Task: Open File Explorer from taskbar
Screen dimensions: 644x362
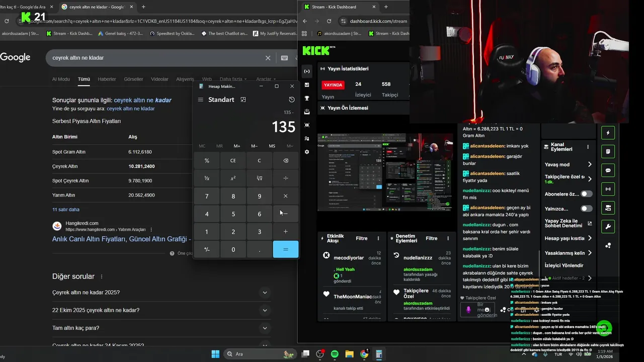Action: pyautogui.click(x=349, y=354)
